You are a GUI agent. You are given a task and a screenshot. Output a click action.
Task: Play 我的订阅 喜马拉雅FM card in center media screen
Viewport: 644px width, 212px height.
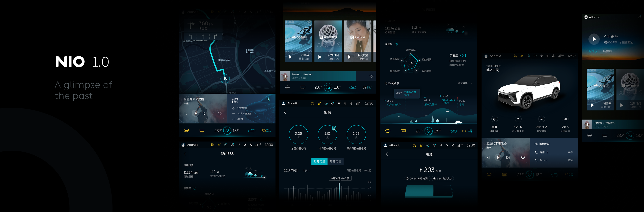(x=320, y=57)
